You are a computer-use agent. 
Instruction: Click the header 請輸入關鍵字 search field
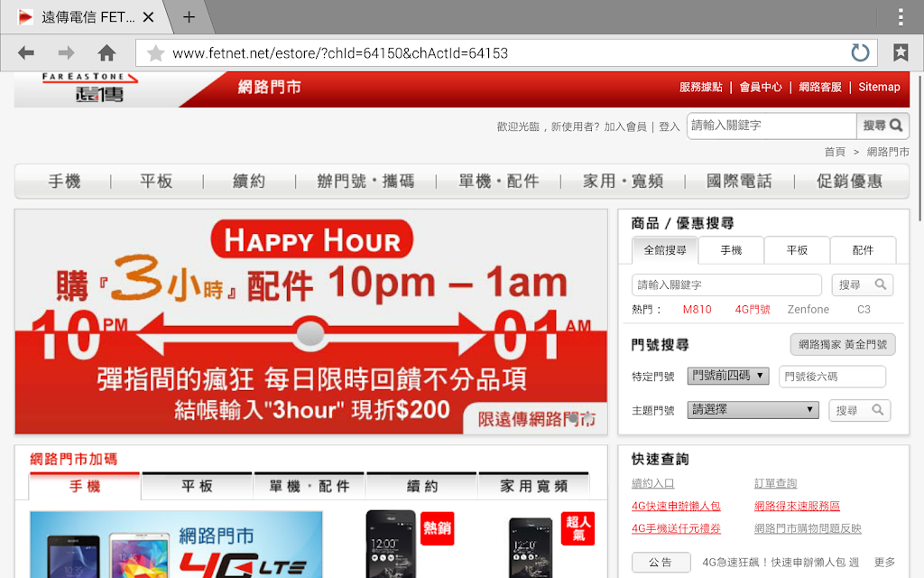pyautogui.click(x=772, y=126)
